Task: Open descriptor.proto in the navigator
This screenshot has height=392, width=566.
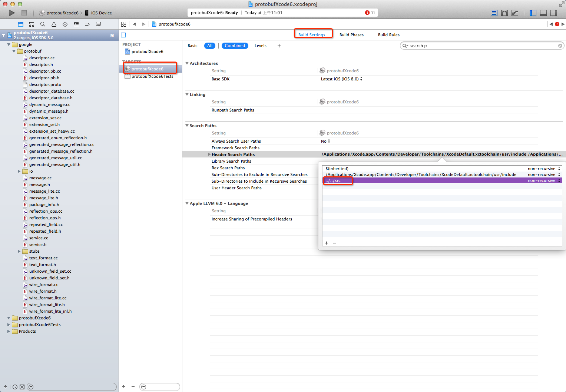Action: [45, 84]
